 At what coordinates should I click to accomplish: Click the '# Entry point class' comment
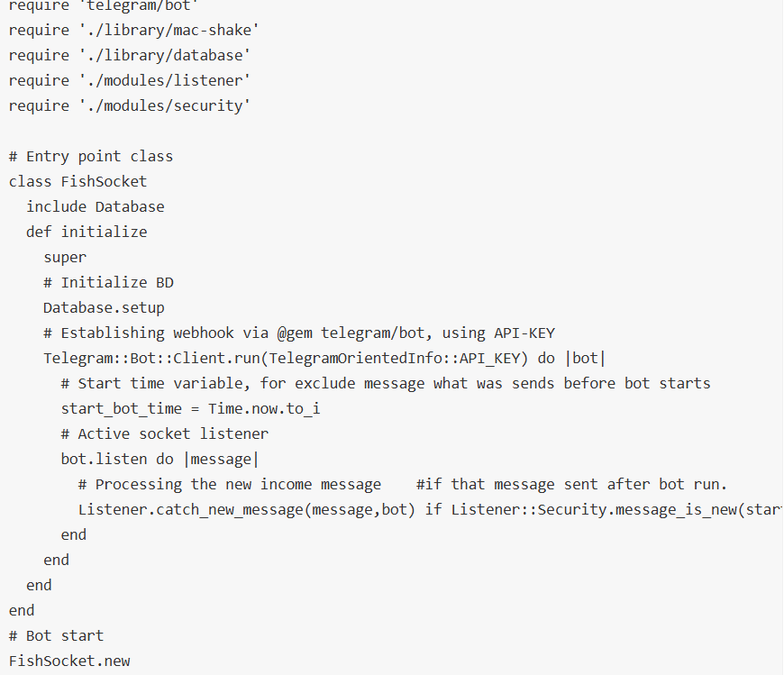(91, 156)
